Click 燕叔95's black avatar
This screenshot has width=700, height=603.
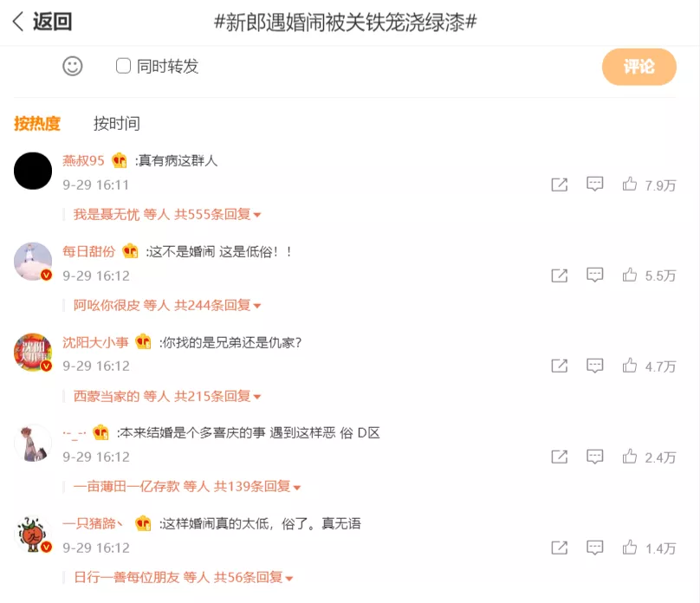pos(34,171)
